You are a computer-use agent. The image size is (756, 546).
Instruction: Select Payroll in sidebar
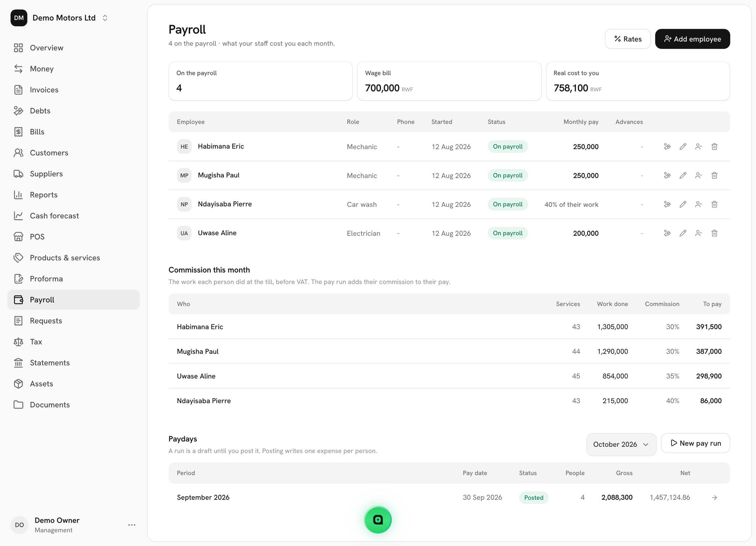pyautogui.click(x=73, y=300)
